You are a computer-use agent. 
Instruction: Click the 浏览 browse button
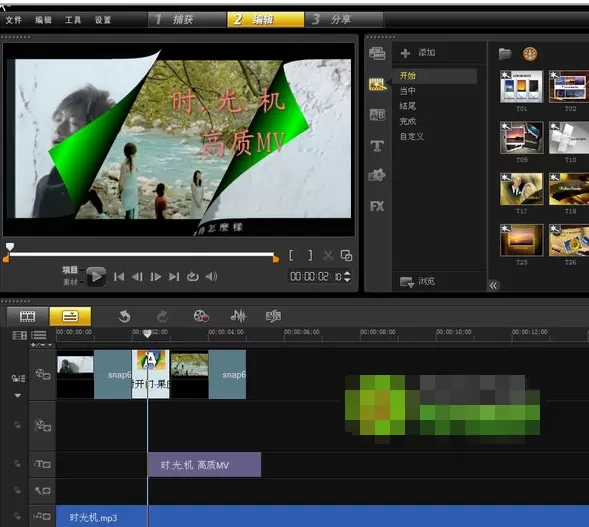click(x=417, y=281)
